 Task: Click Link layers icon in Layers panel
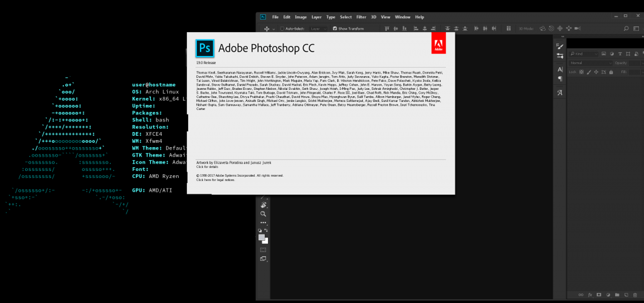[580, 295]
